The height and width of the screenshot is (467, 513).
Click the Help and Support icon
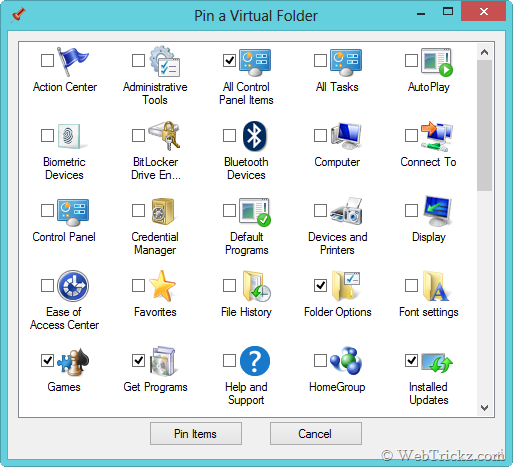(255, 361)
